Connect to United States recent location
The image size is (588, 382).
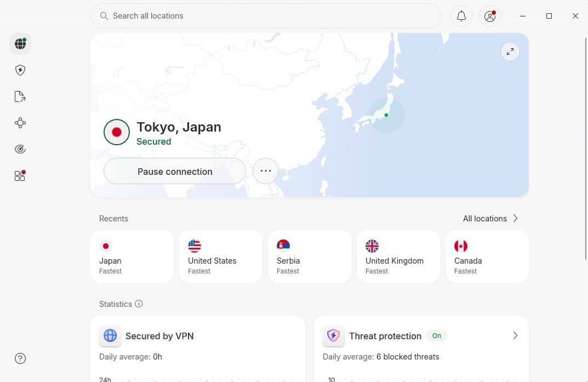click(x=221, y=256)
